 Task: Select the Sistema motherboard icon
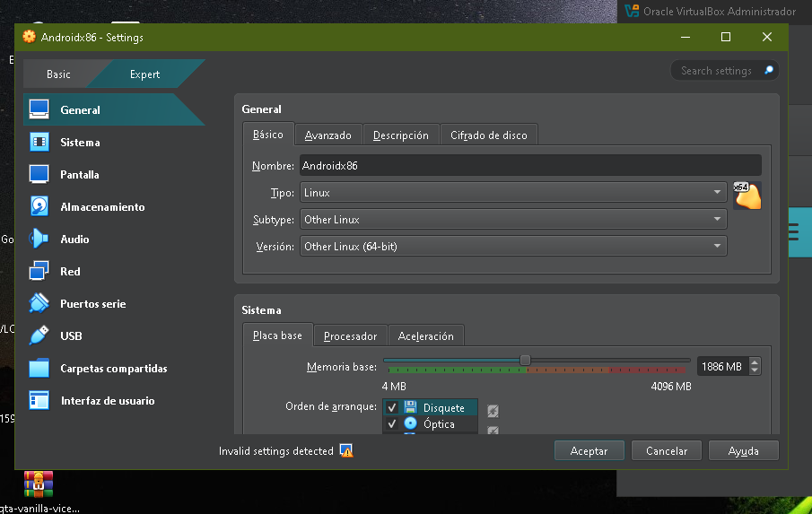point(39,142)
